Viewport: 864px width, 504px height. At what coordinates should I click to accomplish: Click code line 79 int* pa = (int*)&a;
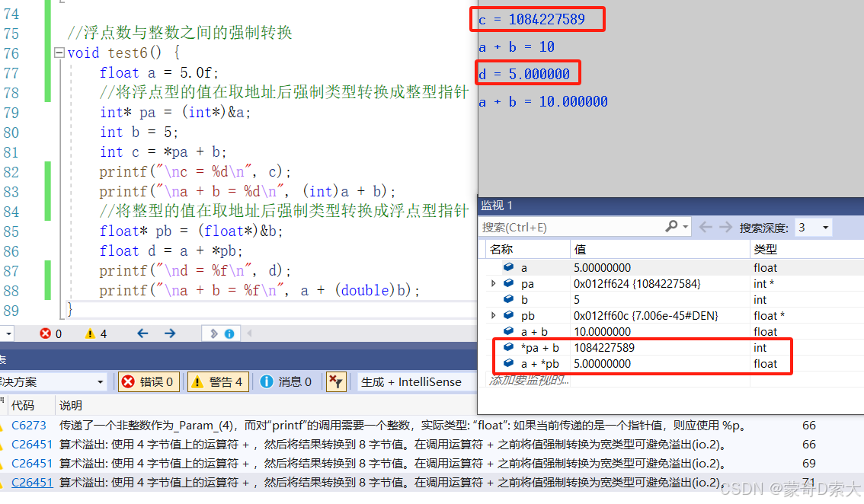(175, 113)
